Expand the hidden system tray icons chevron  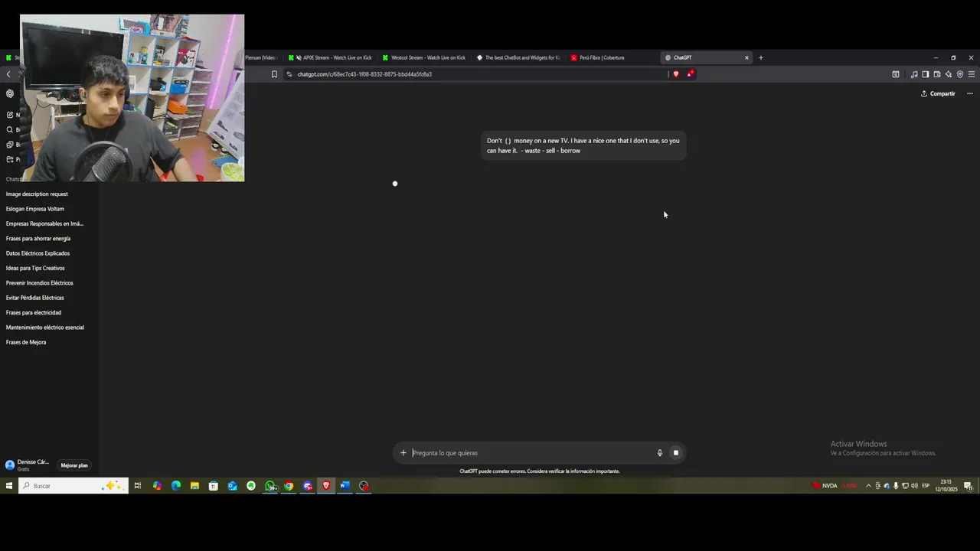(868, 486)
